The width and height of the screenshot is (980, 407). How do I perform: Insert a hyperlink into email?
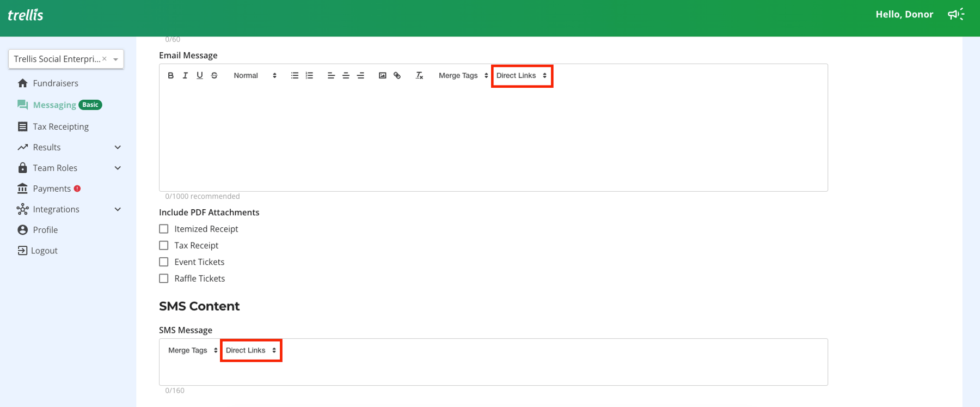397,76
